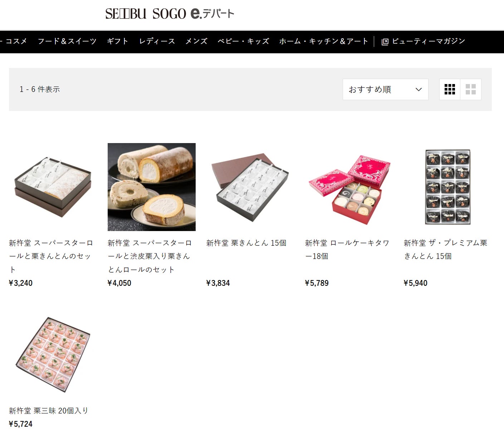Open コスメ category in navigation
Viewport: 504px width, 436px height.
click(x=16, y=41)
